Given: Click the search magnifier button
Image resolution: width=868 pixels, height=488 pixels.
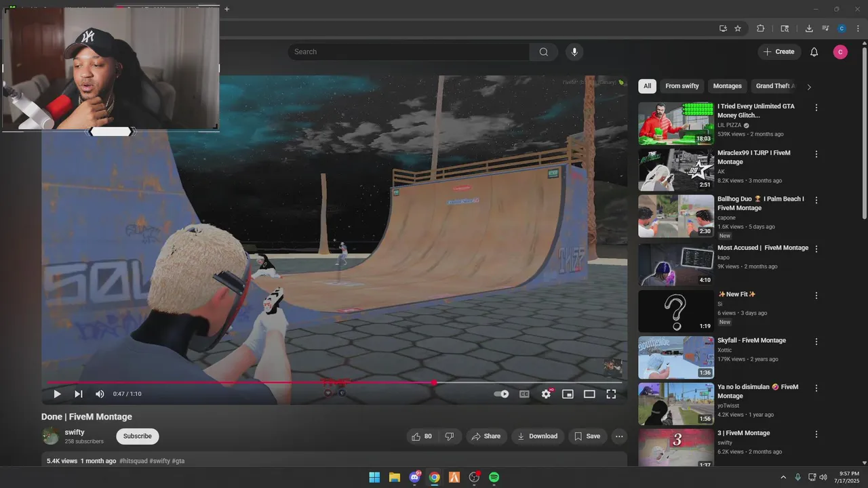Looking at the screenshot, I should point(544,52).
